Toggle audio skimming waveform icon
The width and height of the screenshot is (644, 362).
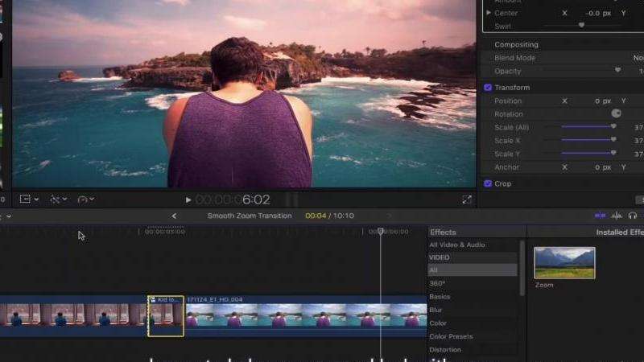pos(617,216)
